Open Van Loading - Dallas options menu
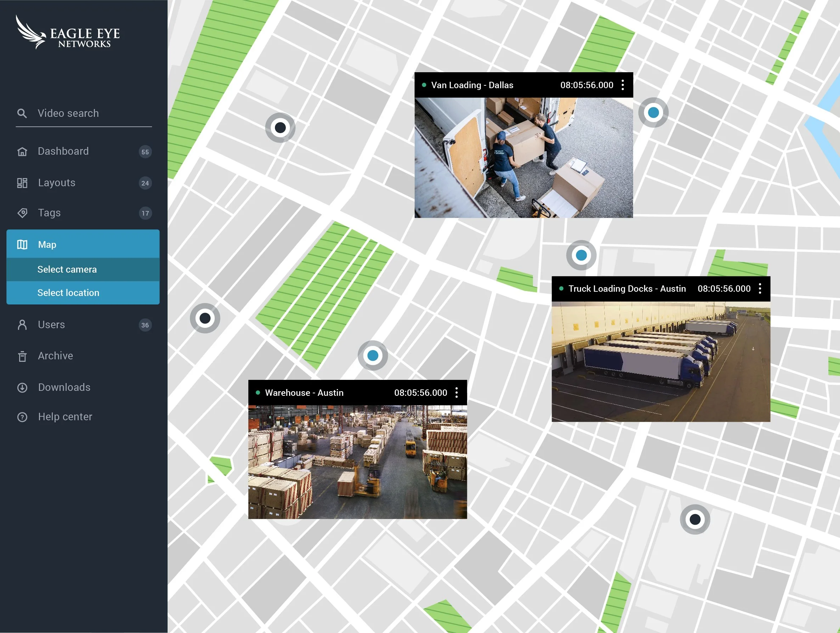Viewport: 840px width, 633px height. click(x=623, y=85)
